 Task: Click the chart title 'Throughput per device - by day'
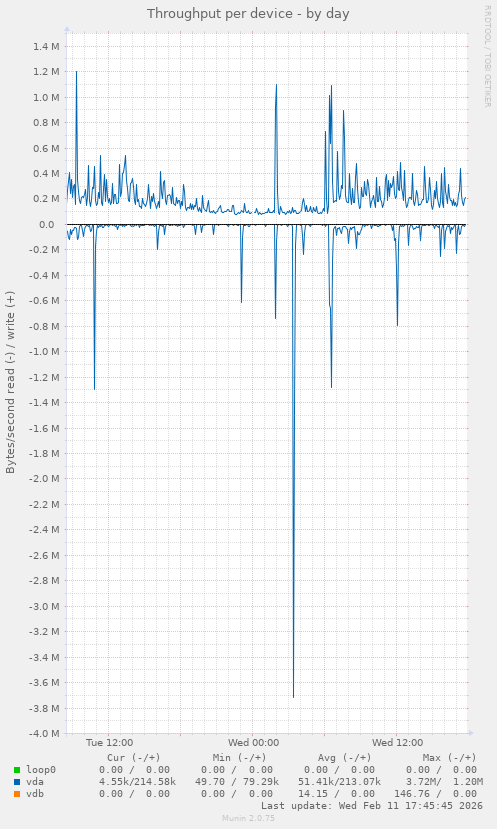(x=248, y=14)
